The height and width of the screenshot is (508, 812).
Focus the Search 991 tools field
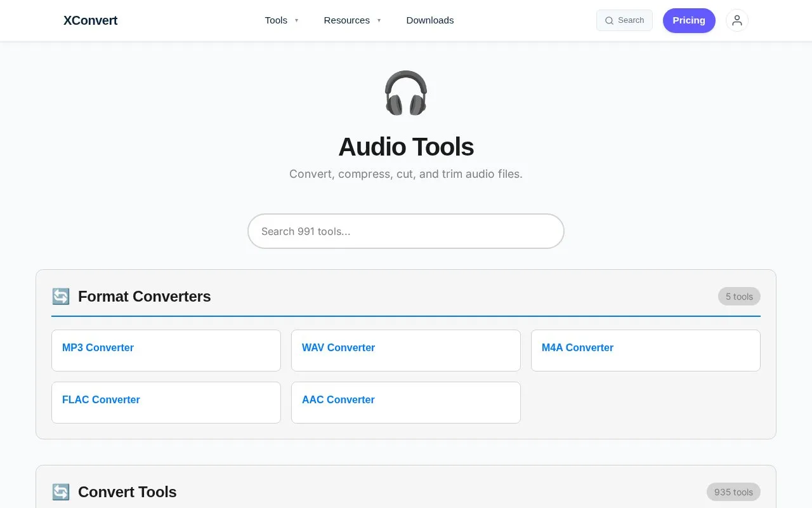[x=406, y=231]
